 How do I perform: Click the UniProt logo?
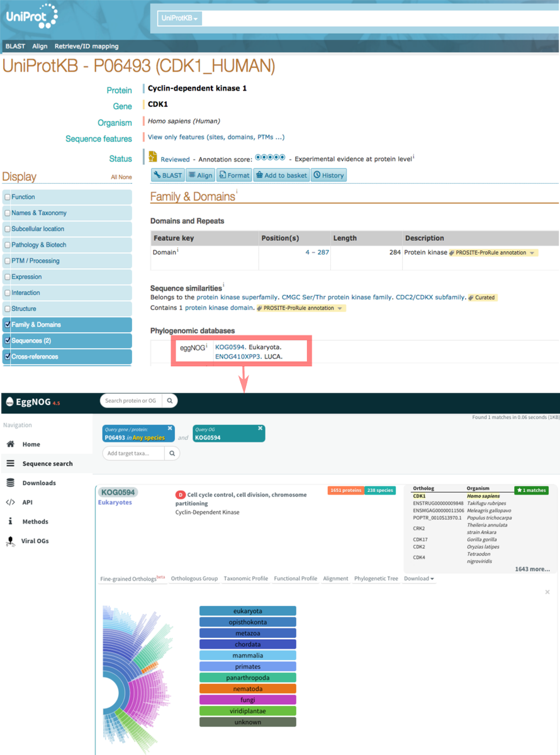click(x=31, y=16)
